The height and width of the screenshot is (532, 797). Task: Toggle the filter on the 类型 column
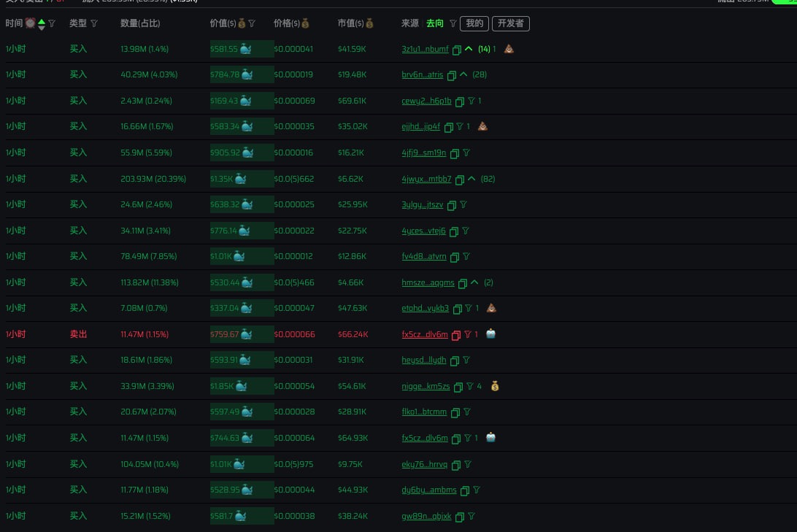click(93, 23)
